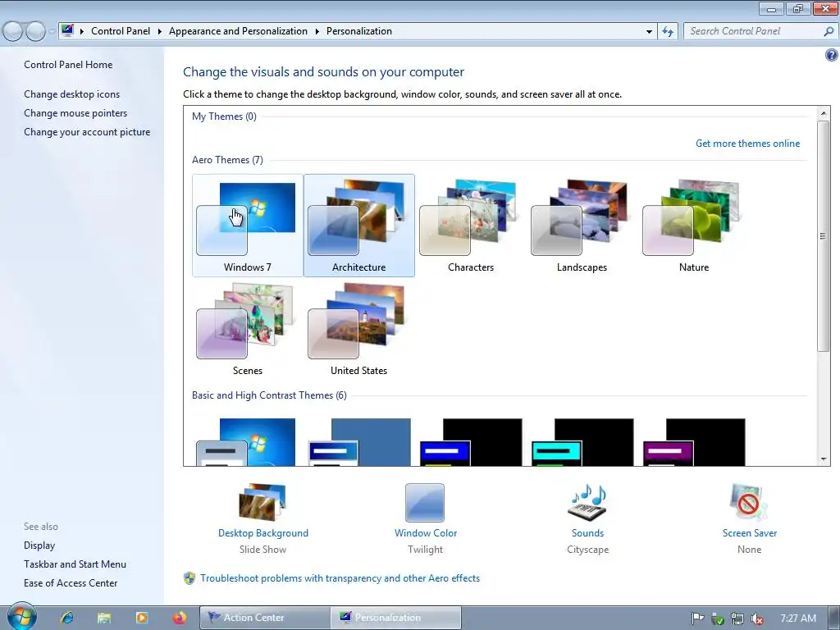
Task: Open Window Color Twilight swatch
Action: [x=425, y=503]
